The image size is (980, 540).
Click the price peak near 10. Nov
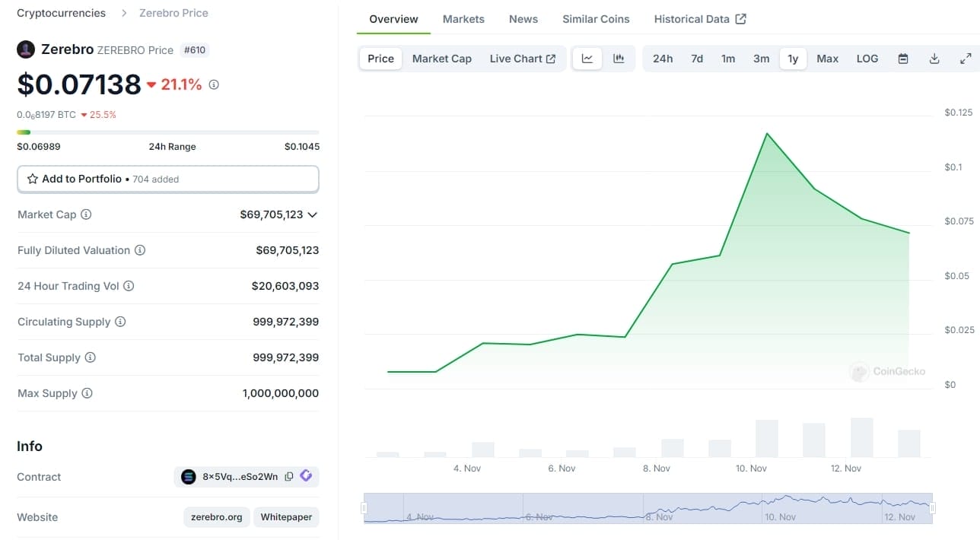click(767, 134)
